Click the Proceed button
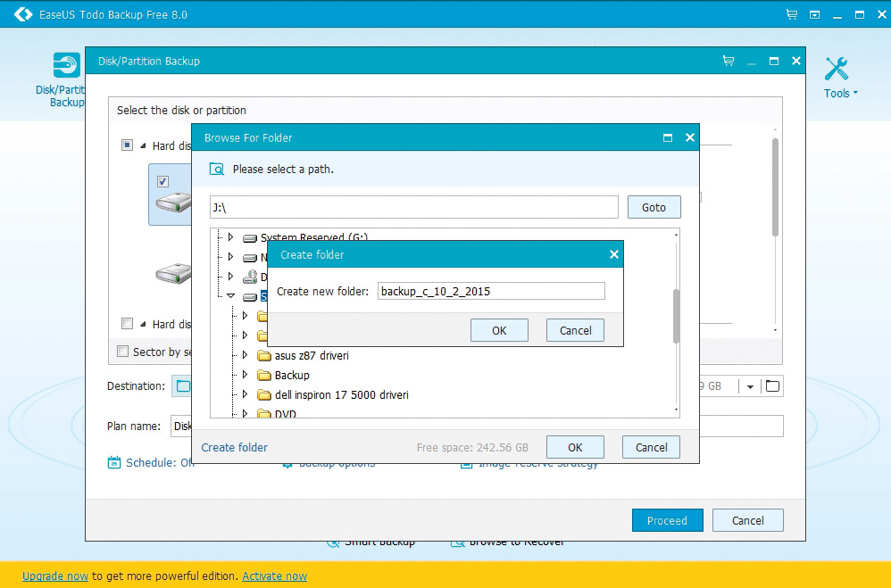This screenshot has width=891, height=588. point(667,520)
